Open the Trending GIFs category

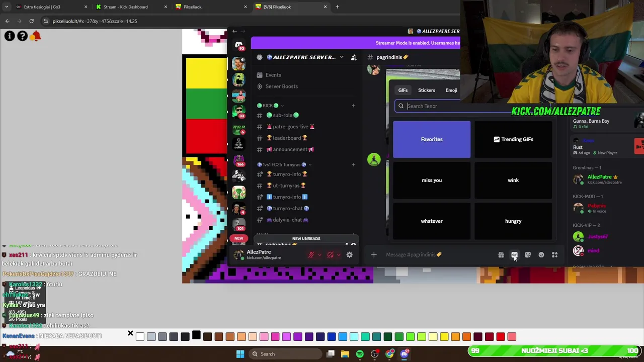click(x=513, y=139)
